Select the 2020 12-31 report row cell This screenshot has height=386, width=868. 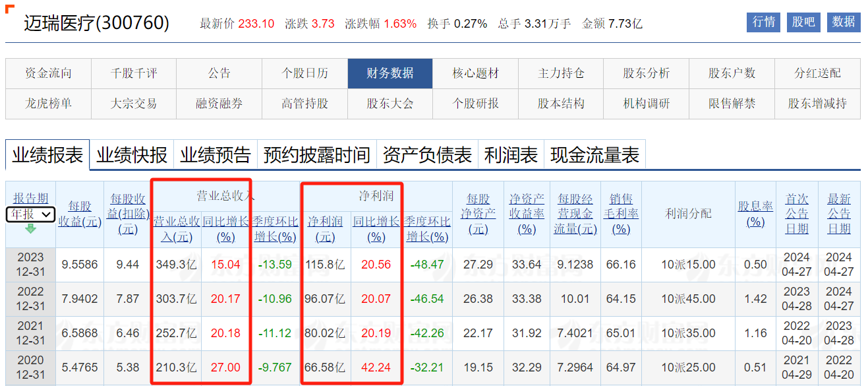click(x=30, y=367)
